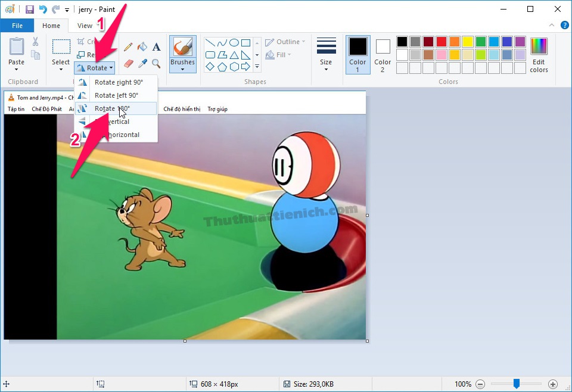This screenshot has width=572, height=392.
Task: Select the Text tool
Action: [156, 47]
